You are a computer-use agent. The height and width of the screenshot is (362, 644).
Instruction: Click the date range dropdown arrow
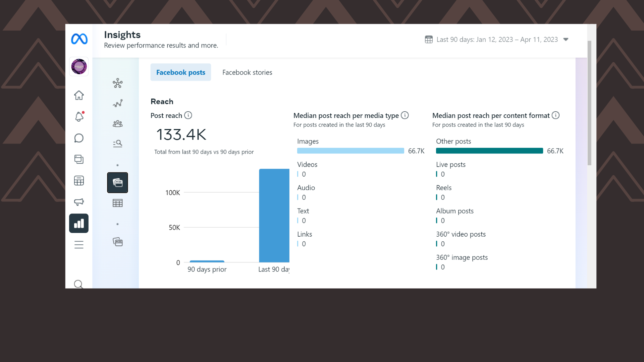point(566,40)
